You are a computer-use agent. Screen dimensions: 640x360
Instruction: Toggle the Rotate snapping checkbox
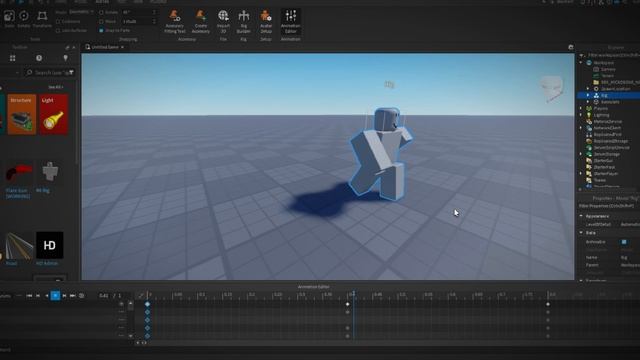pyautogui.click(x=101, y=13)
